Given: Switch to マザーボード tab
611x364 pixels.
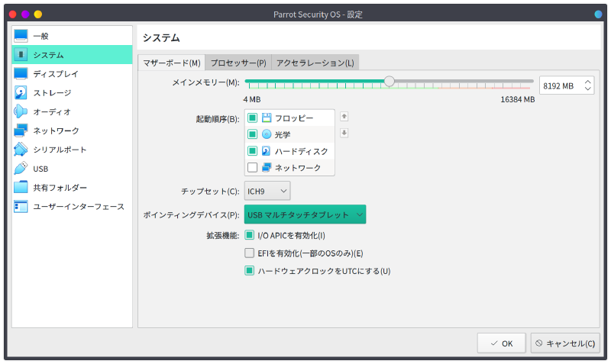Looking at the screenshot, I should (x=171, y=63).
